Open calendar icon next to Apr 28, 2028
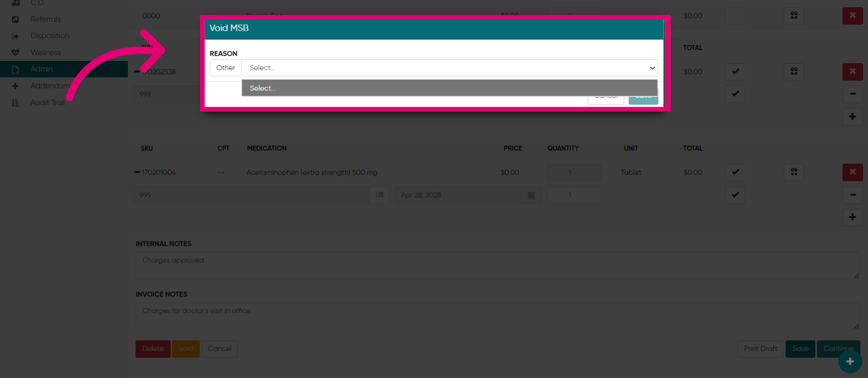The height and width of the screenshot is (378, 868). pos(532,195)
